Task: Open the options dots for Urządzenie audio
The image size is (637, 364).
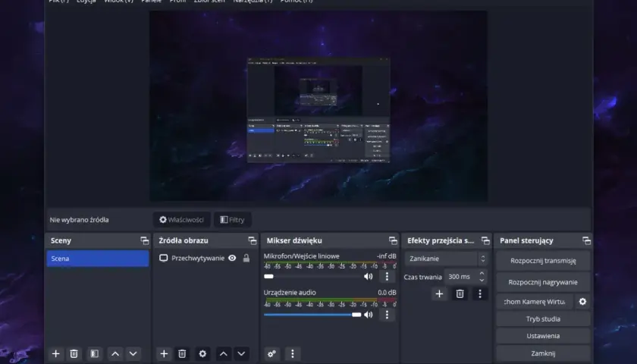Action: tap(387, 315)
